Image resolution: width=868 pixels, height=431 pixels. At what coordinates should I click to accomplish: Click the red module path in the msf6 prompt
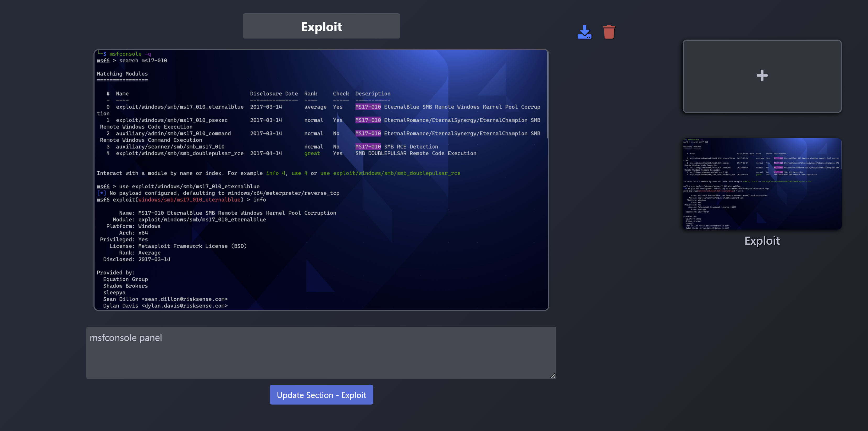[189, 200]
